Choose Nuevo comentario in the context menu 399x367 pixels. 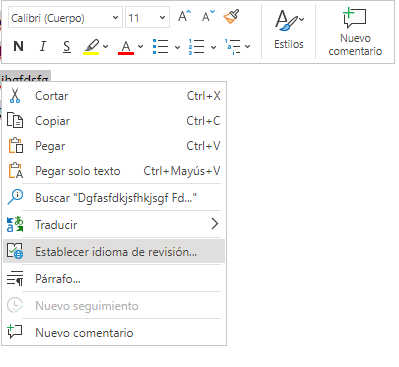click(114, 333)
